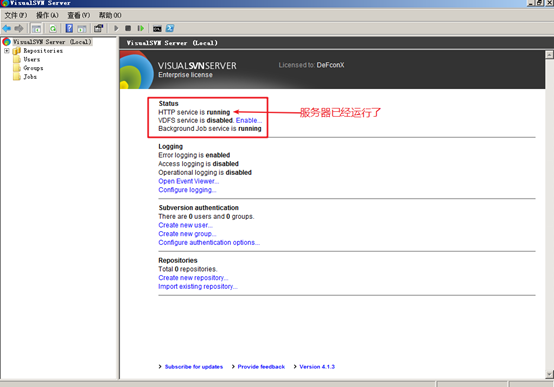This screenshot has height=387, width=554.
Task: Click the 'Status' section heading
Action: 169,104
